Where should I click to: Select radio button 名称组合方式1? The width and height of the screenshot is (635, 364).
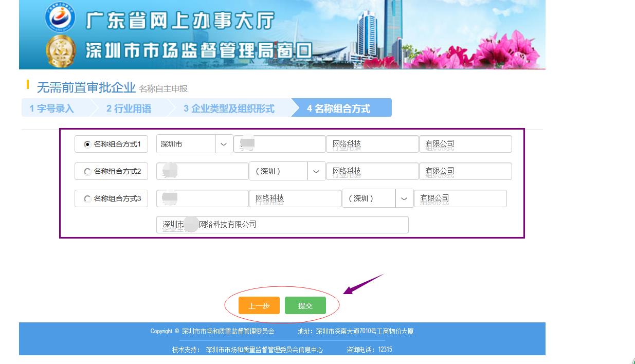pyautogui.click(x=87, y=144)
